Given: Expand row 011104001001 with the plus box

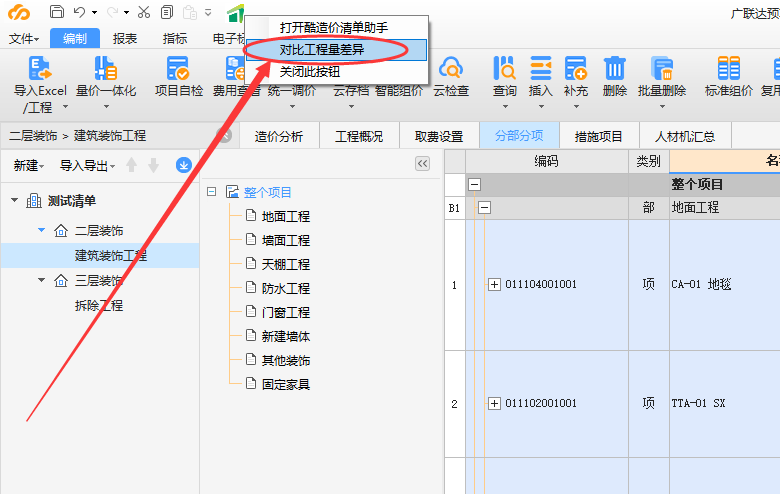Looking at the screenshot, I should point(494,284).
